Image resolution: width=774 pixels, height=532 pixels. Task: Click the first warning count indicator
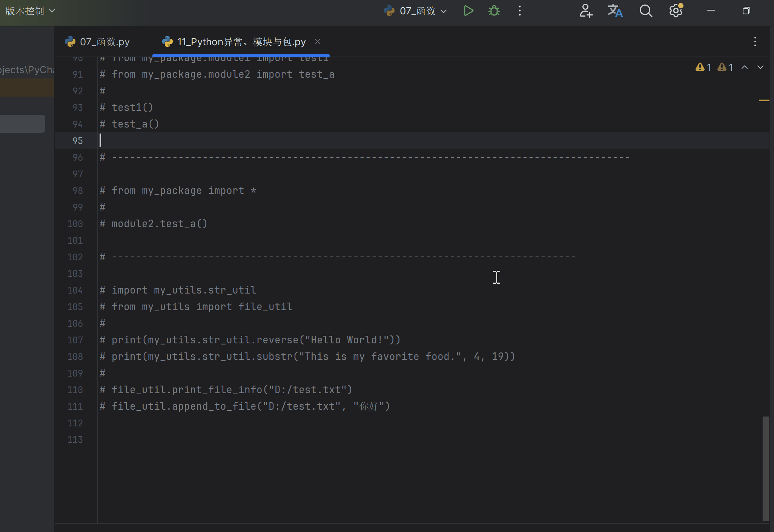click(703, 68)
